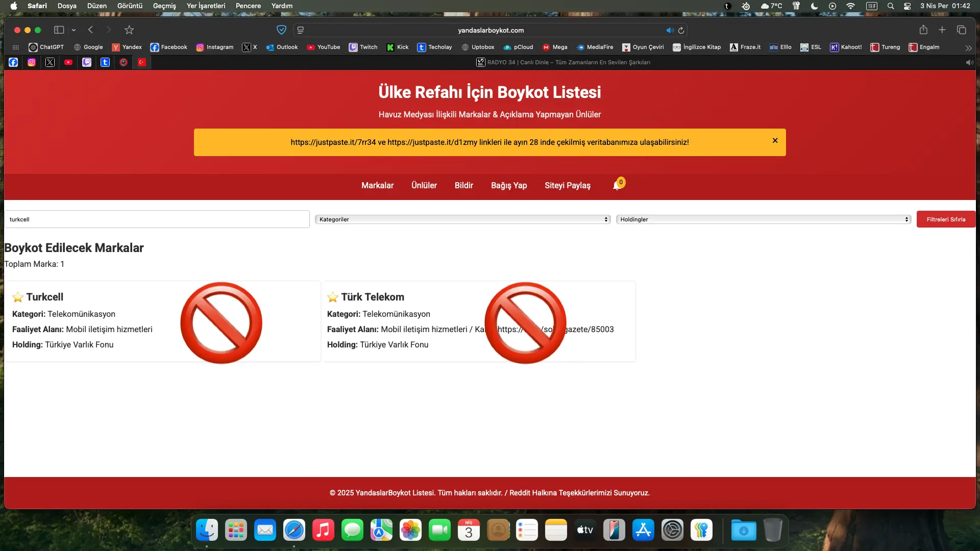Screen dimensions: 980x551
Task: Open Music from the Dock
Action: click(x=323, y=531)
